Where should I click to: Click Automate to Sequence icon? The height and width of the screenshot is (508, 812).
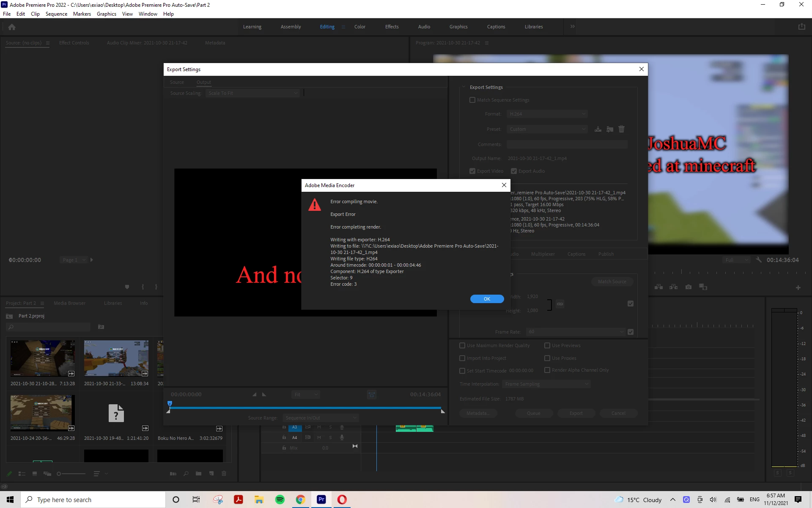coord(173,474)
